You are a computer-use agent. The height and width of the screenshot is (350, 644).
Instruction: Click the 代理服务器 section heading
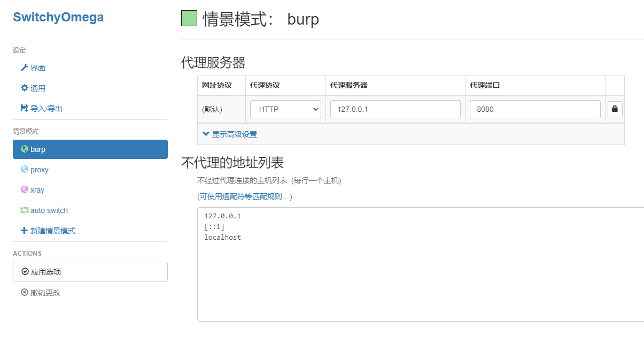pos(213,63)
